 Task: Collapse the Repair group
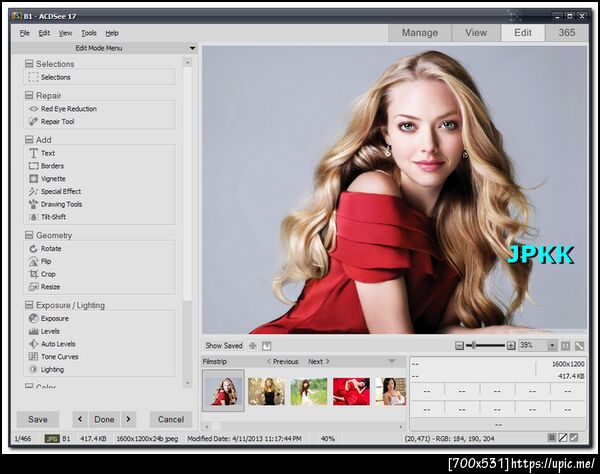tap(29, 95)
